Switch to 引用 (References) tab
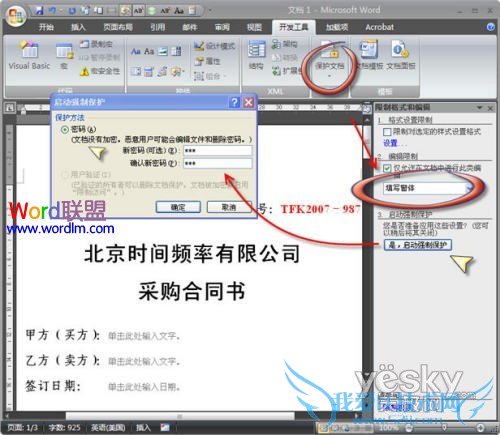 click(x=157, y=27)
